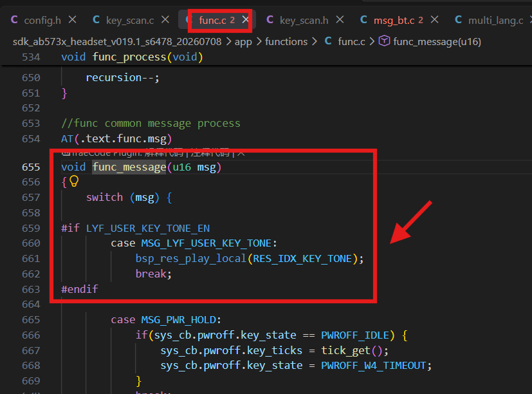Close the msg_bt.c tab
The image size is (532, 394).
(x=434, y=20)
